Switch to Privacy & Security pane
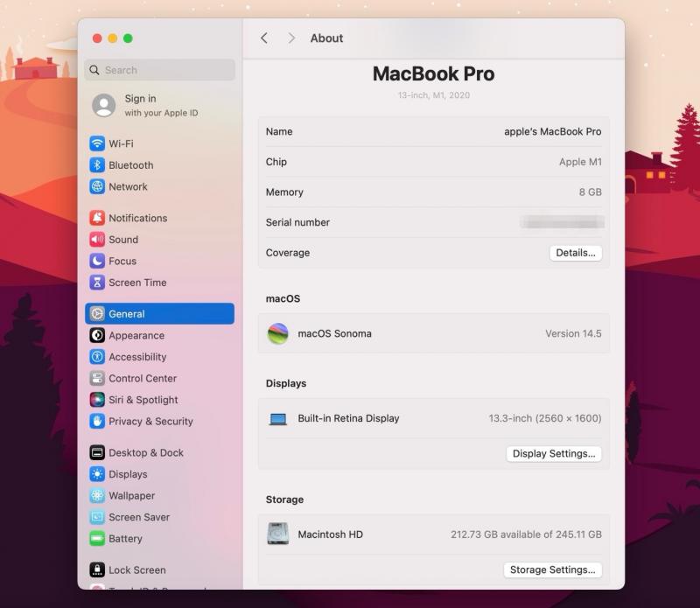 (x=150, y=422)
